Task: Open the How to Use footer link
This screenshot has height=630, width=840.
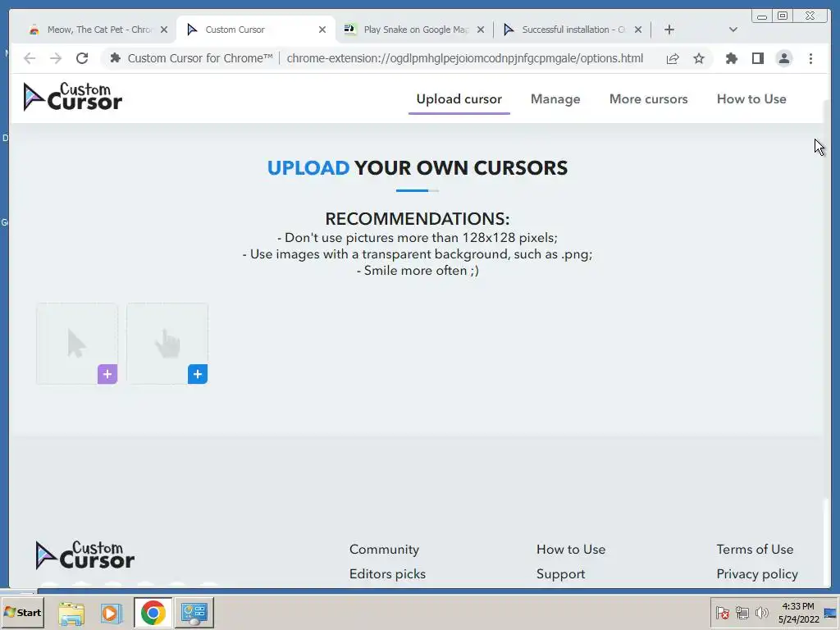Action: point(571,549)
